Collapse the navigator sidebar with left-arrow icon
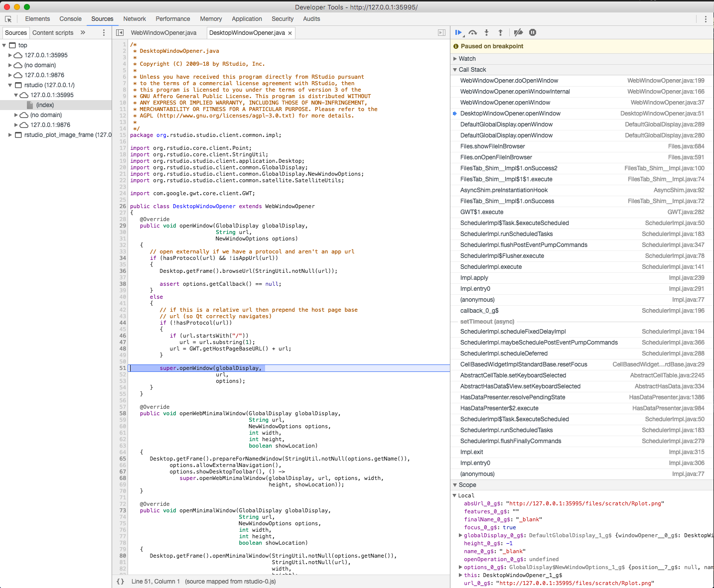The width and height of the screenshot is (714, 588). pos(120,32)
